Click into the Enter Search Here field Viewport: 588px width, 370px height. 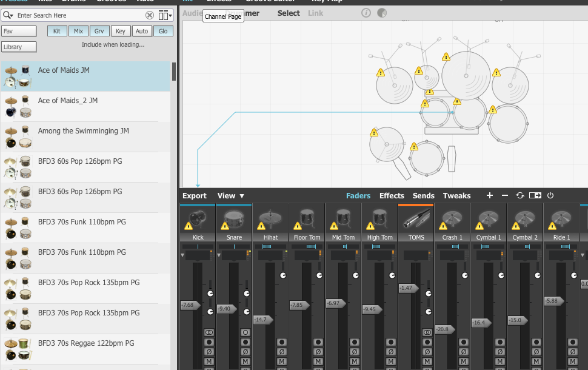point(79,15)
